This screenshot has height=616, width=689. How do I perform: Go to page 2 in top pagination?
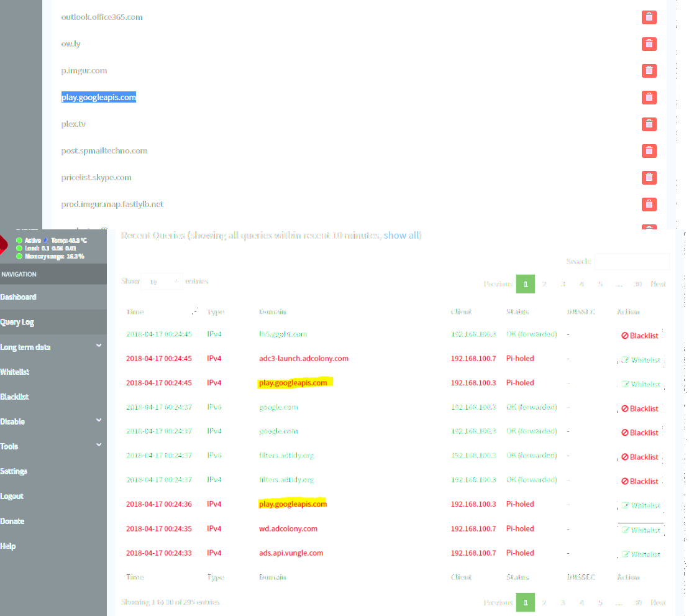[544, 284]
